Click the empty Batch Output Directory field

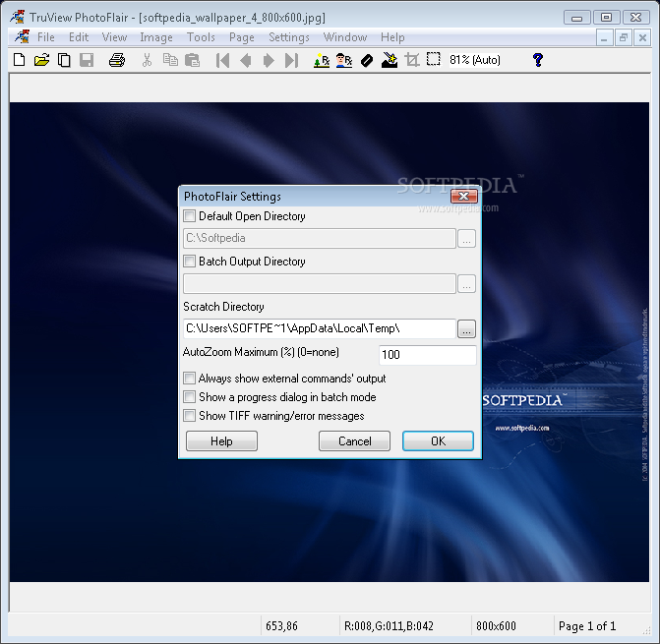tap(320, 283)
